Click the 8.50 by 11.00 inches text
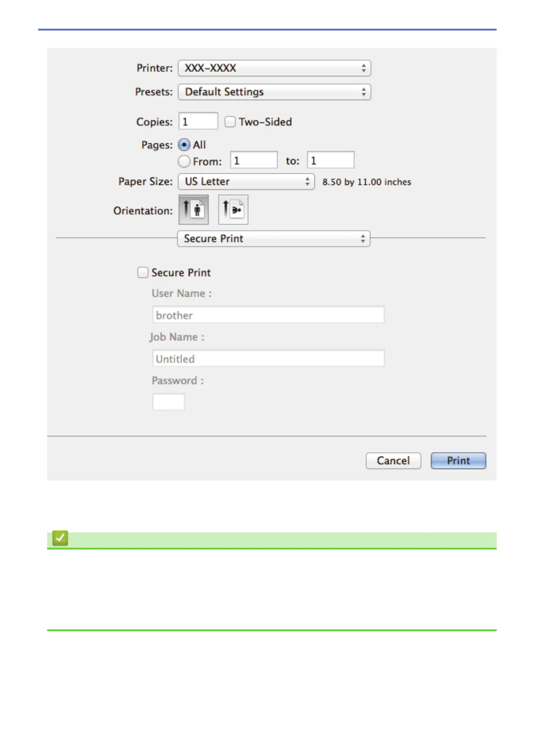The height and width of the screenshot is (756, 535). coord(367,182)
